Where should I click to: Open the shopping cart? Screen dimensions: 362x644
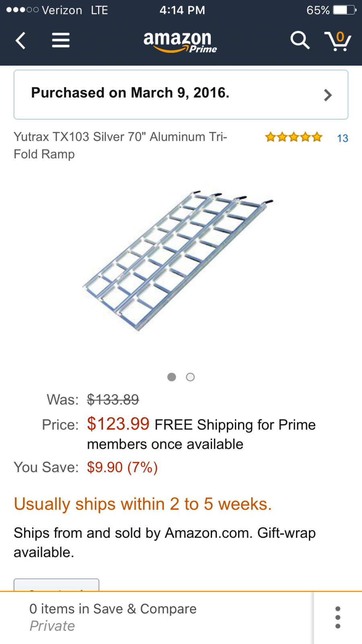click(x=338, y=41)
